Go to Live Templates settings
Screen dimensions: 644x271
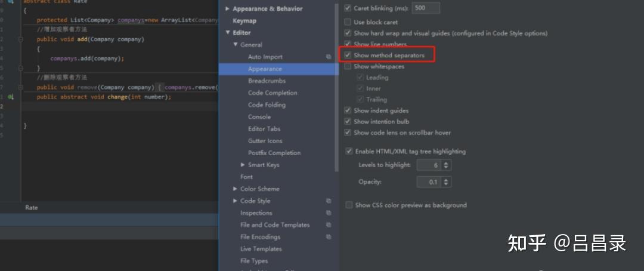pos(261,249)
